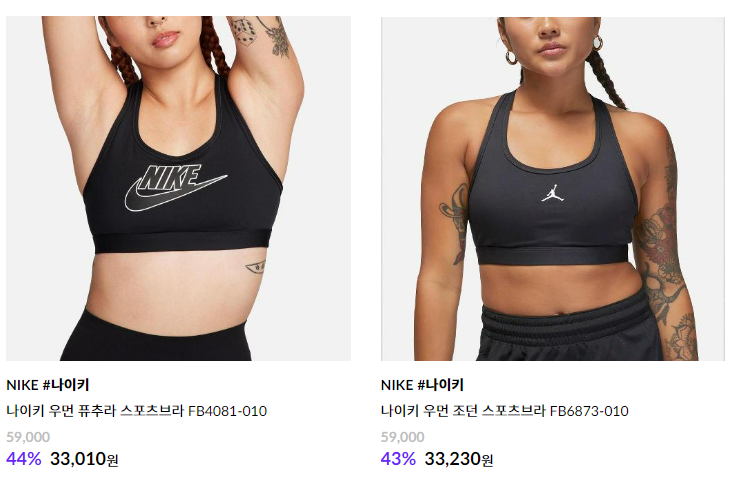Select the 33,230원 sale price

459,459
